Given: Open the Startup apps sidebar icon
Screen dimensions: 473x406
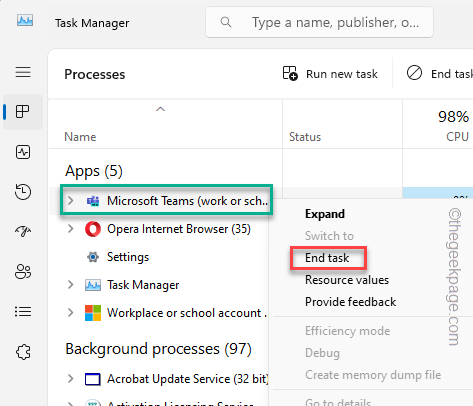Looking at the screenshot, I should 23,231.
